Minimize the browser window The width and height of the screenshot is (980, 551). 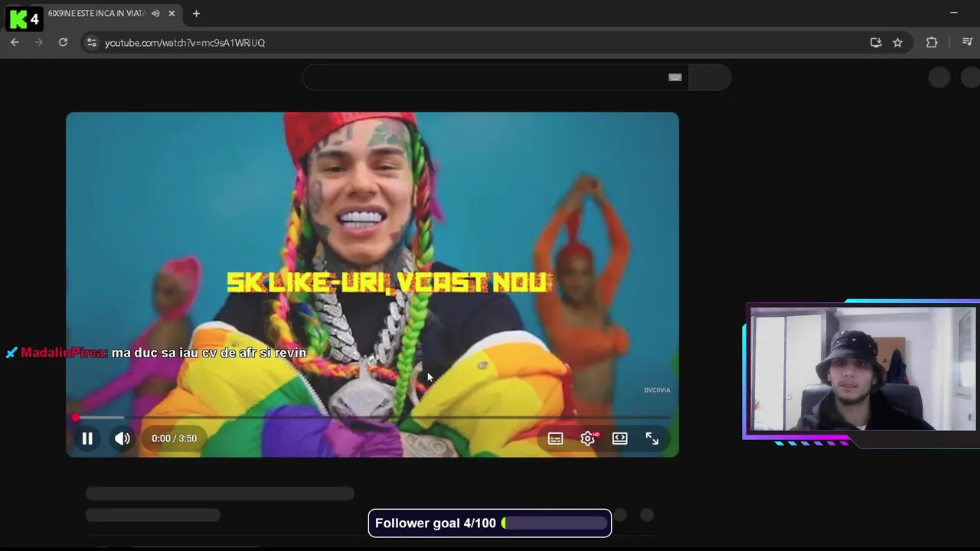pos(954,13)
